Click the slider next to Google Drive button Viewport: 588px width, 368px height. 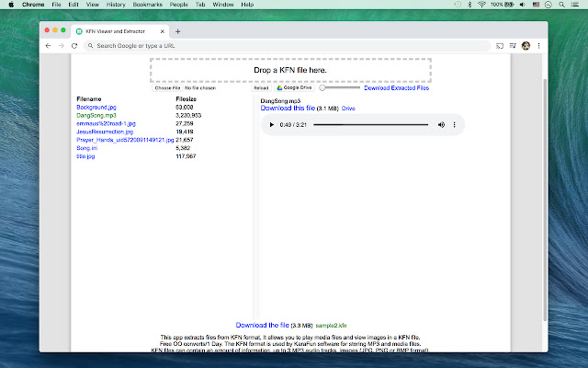pyautogui.click(x=339, y=88)
